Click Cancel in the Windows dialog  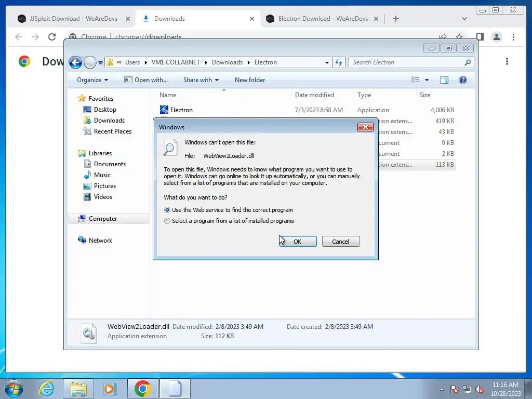(x=341, y=241)
